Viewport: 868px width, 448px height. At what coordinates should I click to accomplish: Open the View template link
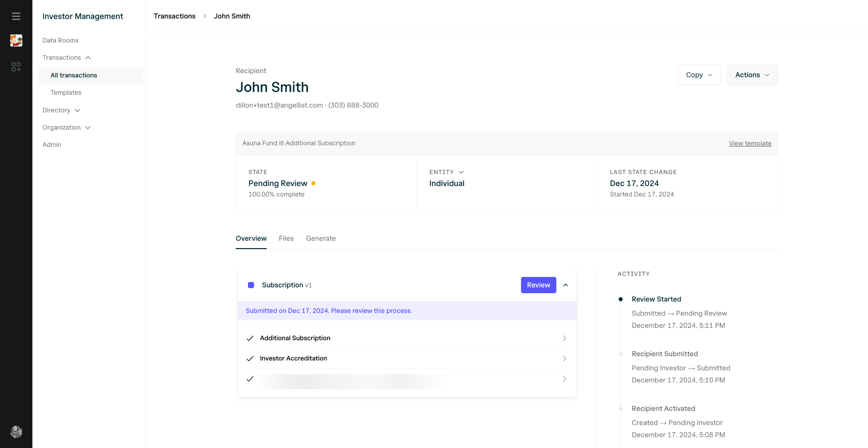(750, 143)
